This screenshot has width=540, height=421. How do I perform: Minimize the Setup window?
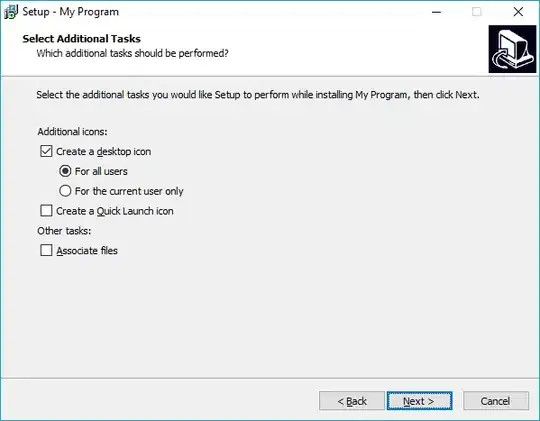click(x=436, y=12)
